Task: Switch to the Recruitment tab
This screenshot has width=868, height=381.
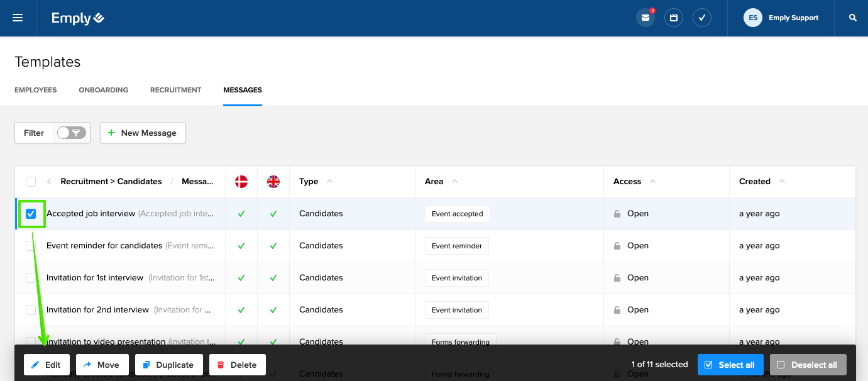Action: click(175, 90)
